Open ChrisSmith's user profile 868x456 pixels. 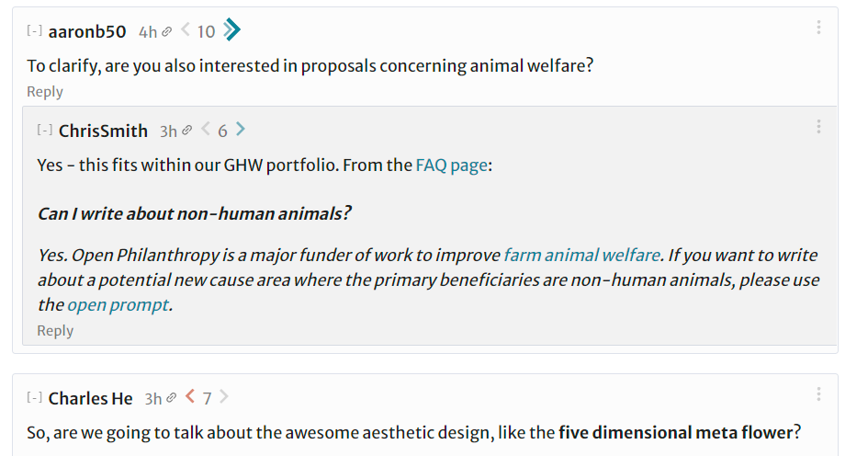point(103,131)
